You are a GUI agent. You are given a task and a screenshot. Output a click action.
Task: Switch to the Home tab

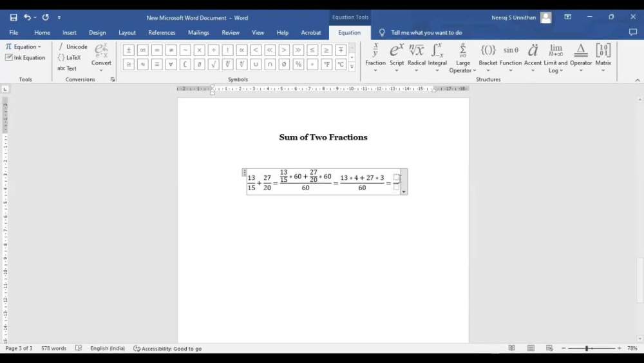42,32
